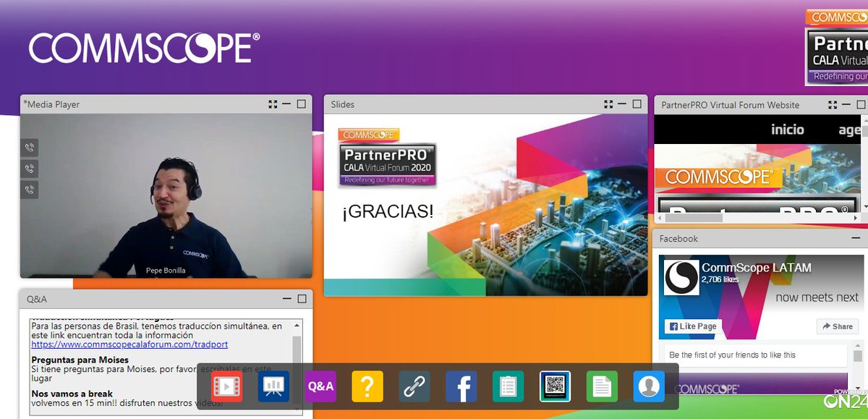Open the Slides presentation dock icon
The width and height of the screenshot is (868, 419).
tap(273, 386)
